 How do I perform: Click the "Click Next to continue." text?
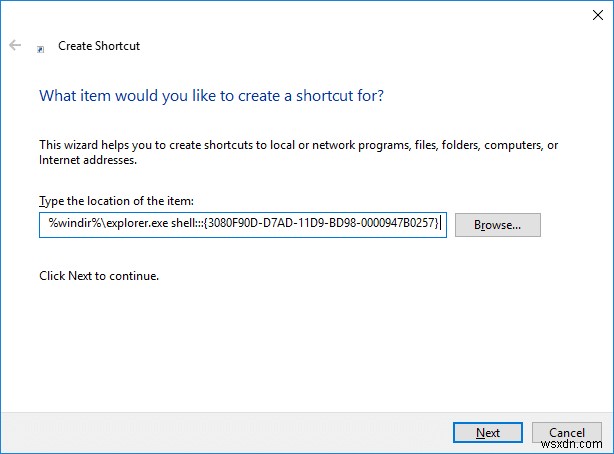98,275
